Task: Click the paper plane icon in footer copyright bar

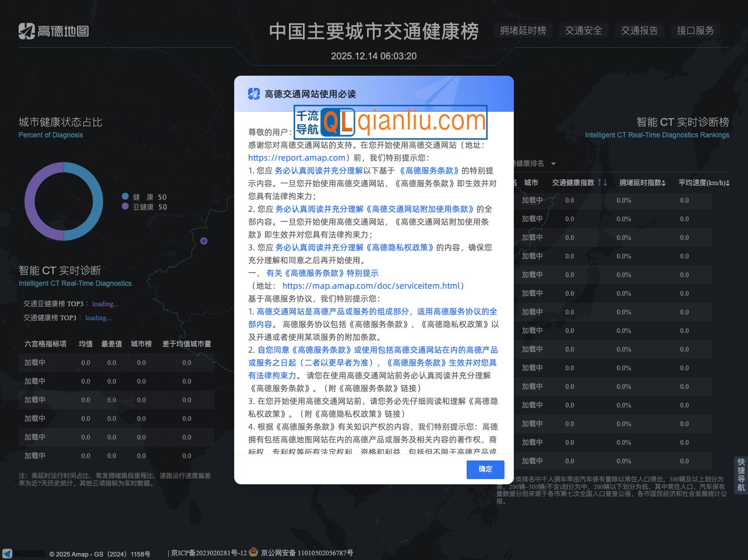Action: coord(7,554)
